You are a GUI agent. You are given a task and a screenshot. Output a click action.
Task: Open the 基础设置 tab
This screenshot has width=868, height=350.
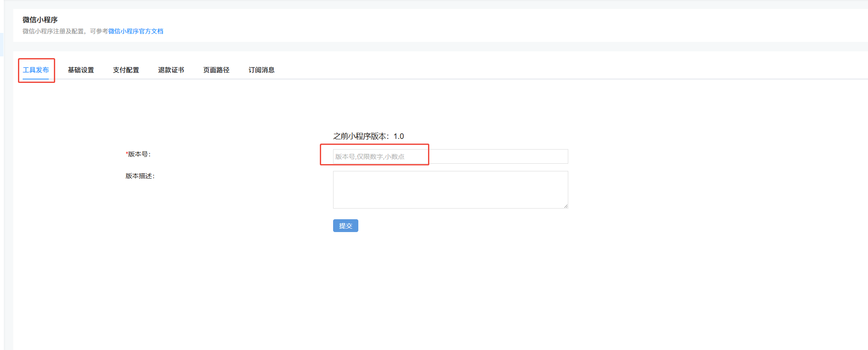click(x=81, y=70)
